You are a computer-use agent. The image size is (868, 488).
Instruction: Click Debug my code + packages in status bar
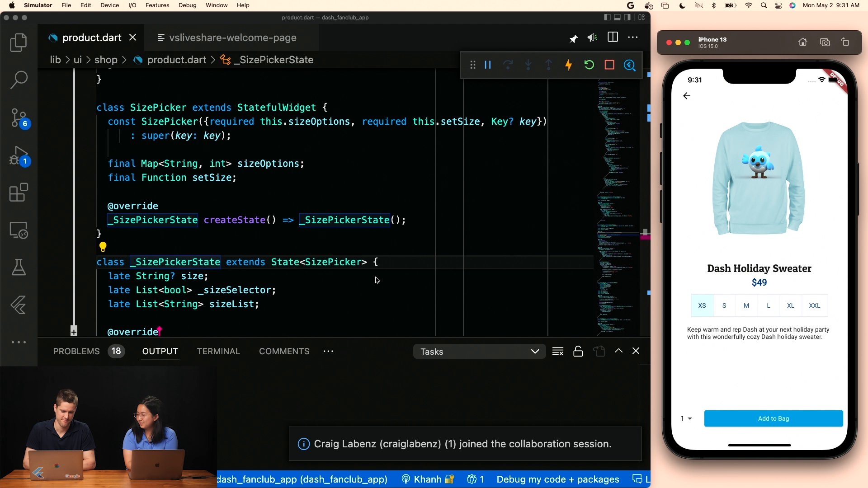pyautogui.click(x=557, y=479)
